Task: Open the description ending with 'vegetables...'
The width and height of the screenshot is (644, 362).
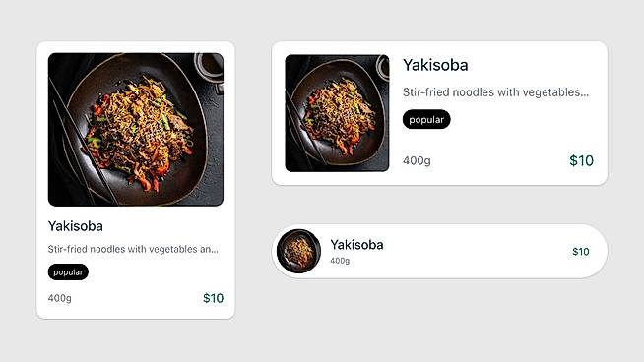Action: pos(495,92)
